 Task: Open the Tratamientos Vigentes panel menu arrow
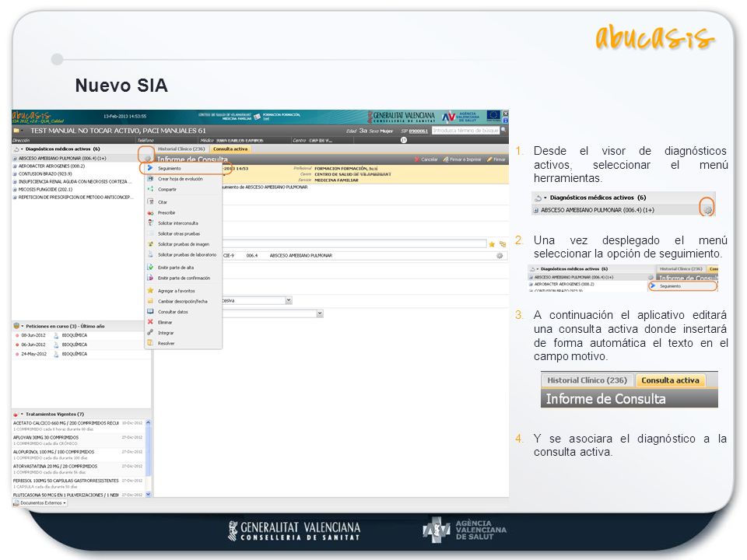[x=22, y=415]
